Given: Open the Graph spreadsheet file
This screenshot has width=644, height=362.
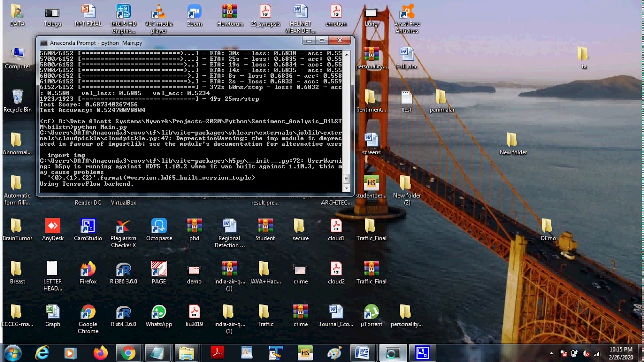Looking at the screenshot, I should tap(52, 316).
